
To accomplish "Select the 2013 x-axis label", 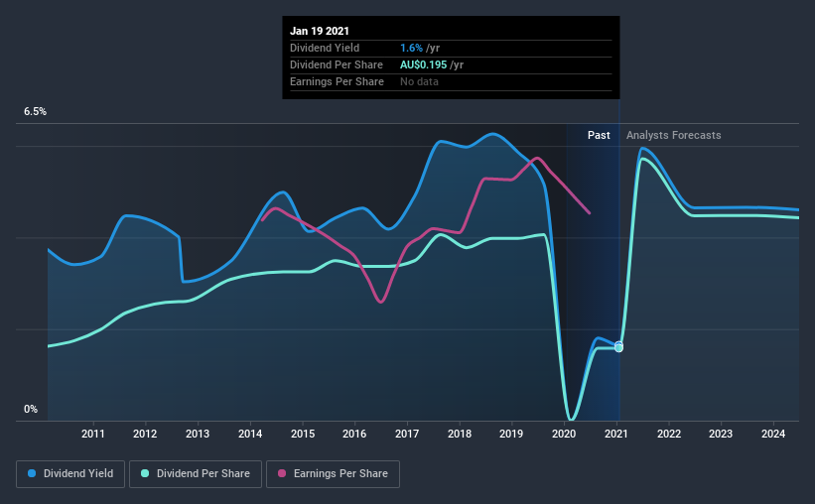I will pos(198,434).
